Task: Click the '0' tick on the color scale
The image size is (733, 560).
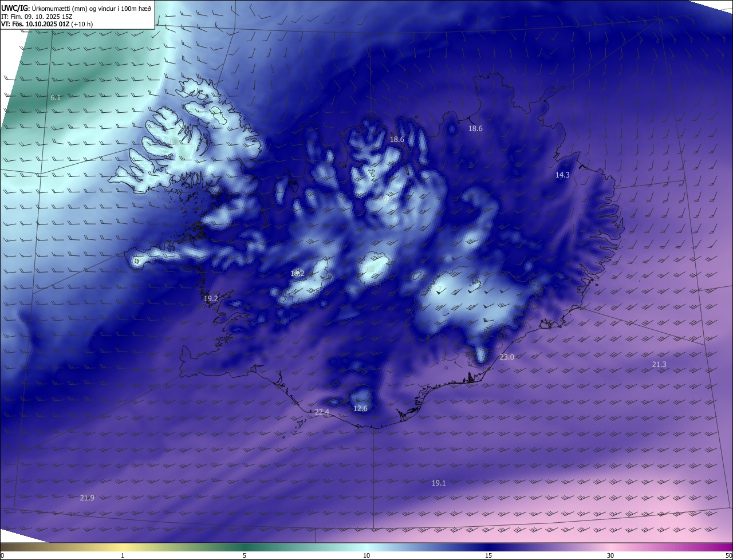Action: point(2,556)
